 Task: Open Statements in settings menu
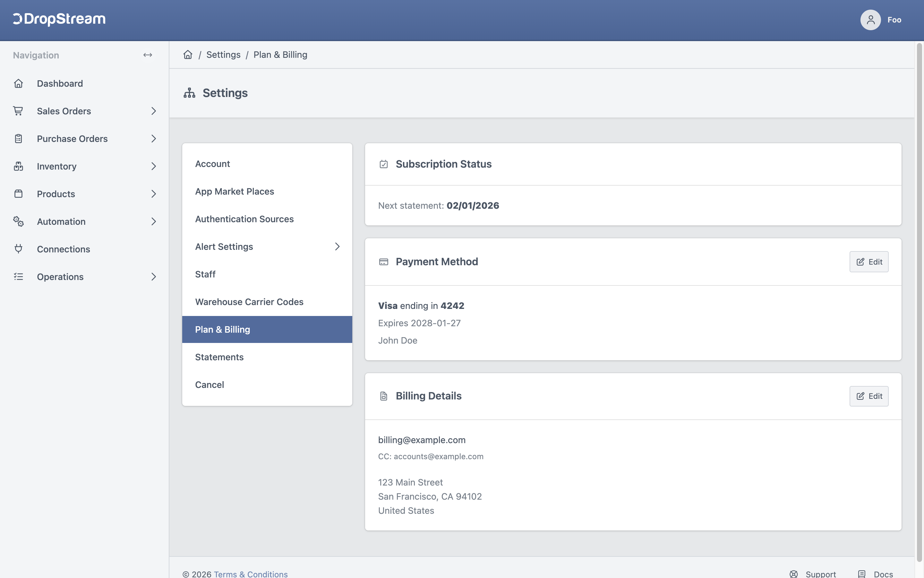click(x=267, y=357)
